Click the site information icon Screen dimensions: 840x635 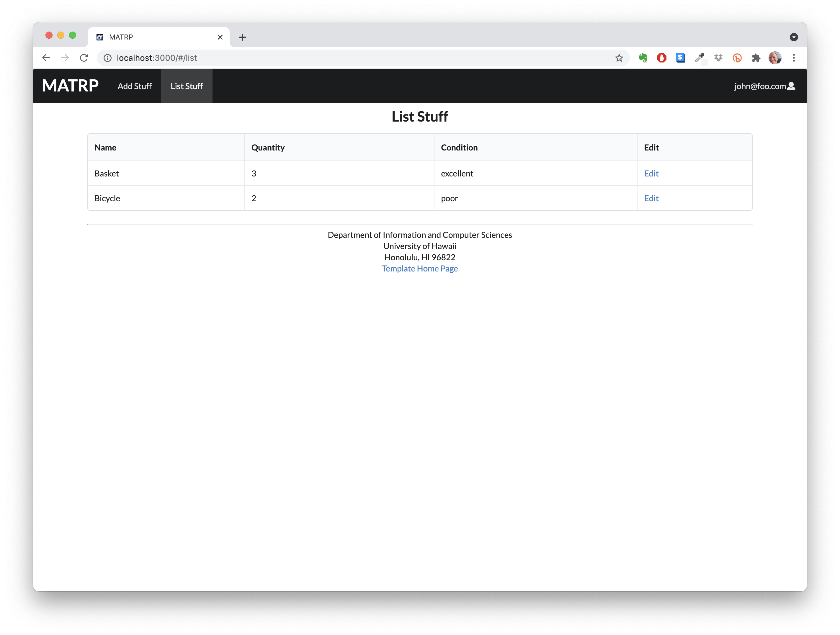107,58
